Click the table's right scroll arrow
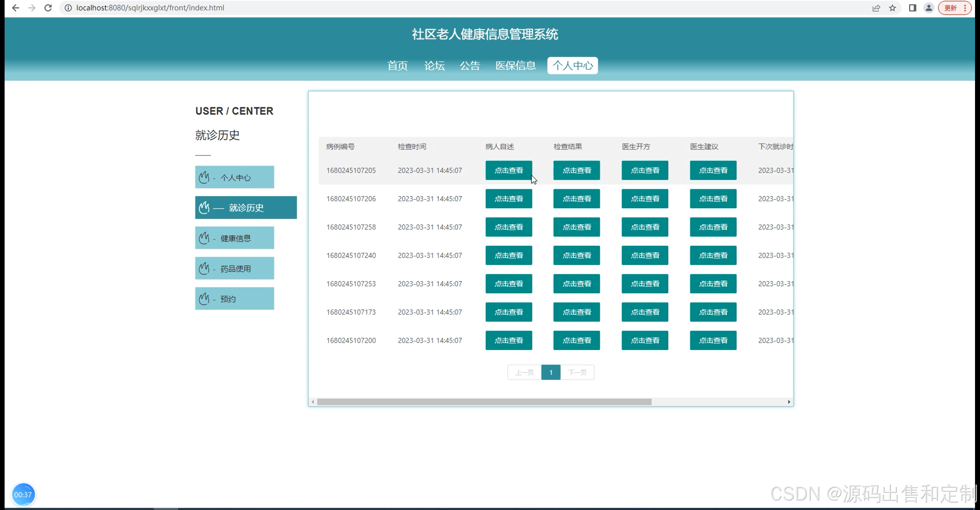Screen dimensions: 980x510 [789, 402]
